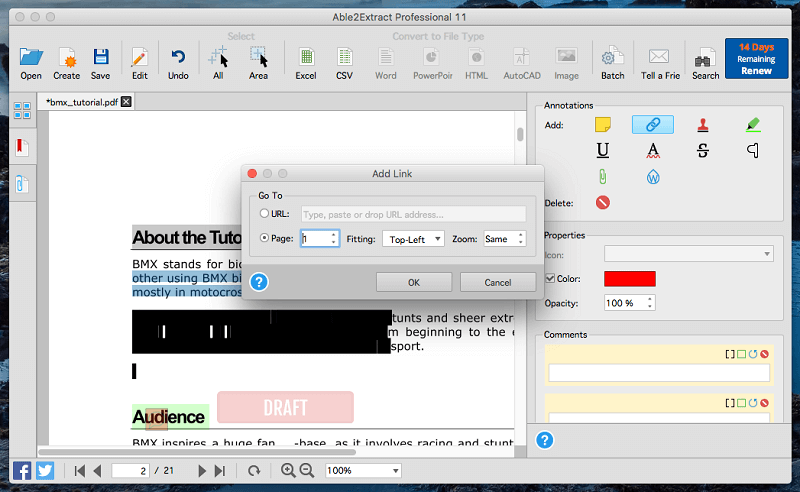
Task: Convert to CSV
Action: [344, 57]
